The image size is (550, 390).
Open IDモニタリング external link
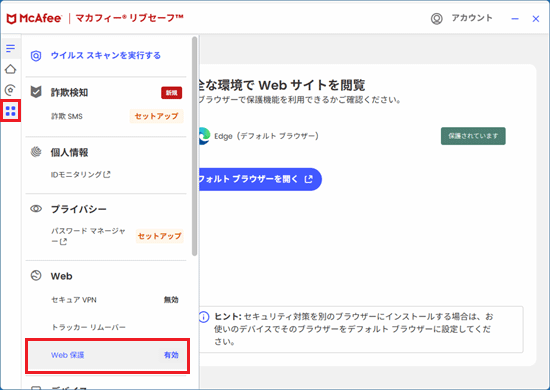tap(81, 174)
